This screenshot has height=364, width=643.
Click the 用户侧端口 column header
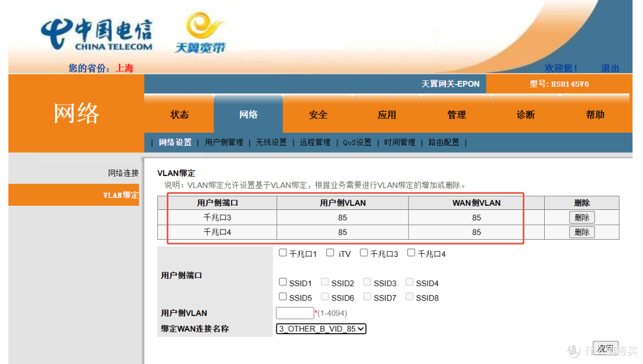tap(217, 203)
